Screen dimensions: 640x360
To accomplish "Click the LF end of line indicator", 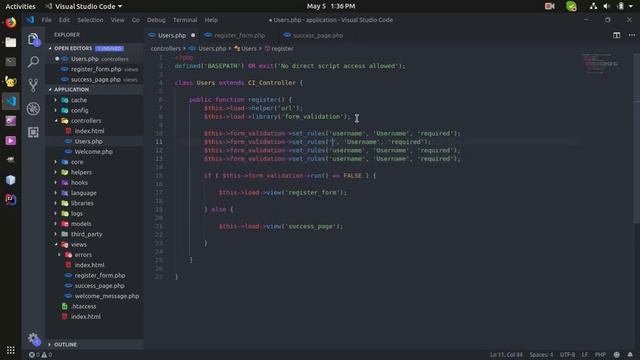I will [x=585, y=355].
